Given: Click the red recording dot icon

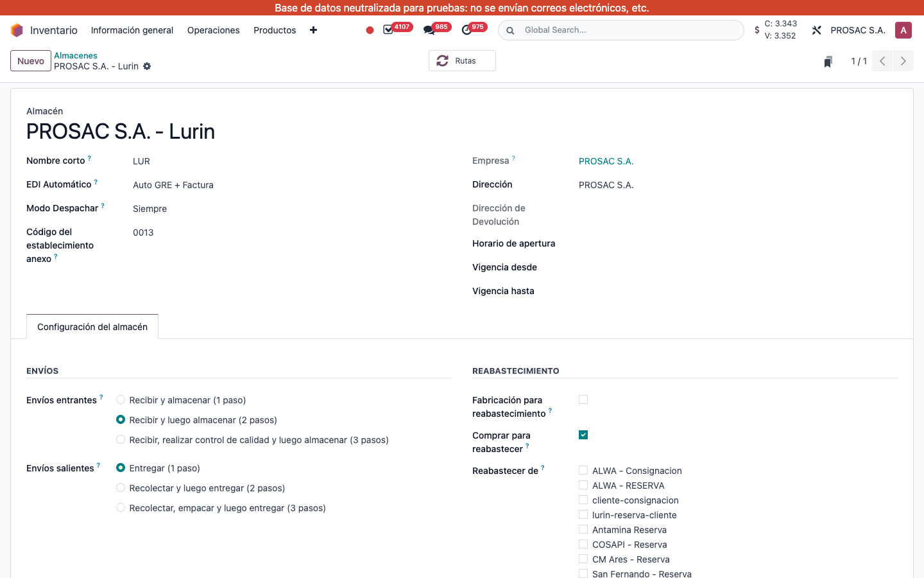Looking at the screenshot, I should 370,30.
